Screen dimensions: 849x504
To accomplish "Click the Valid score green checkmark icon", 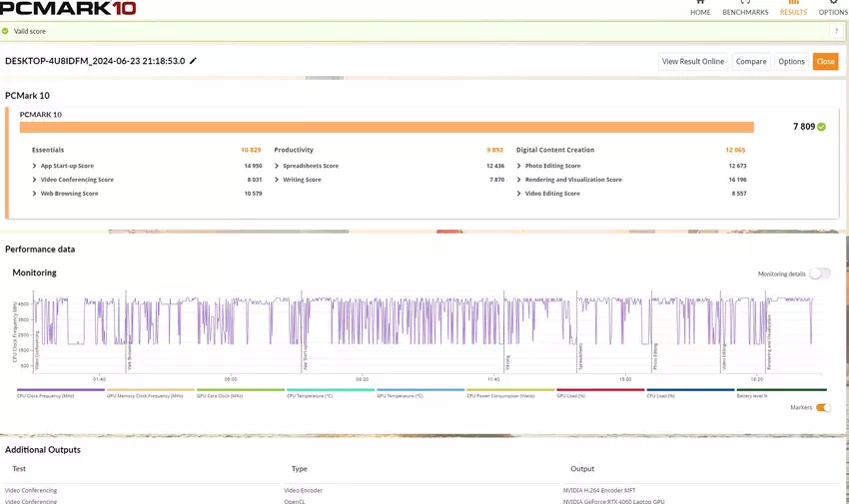I will pyautogui.click(x=6, y=31).
